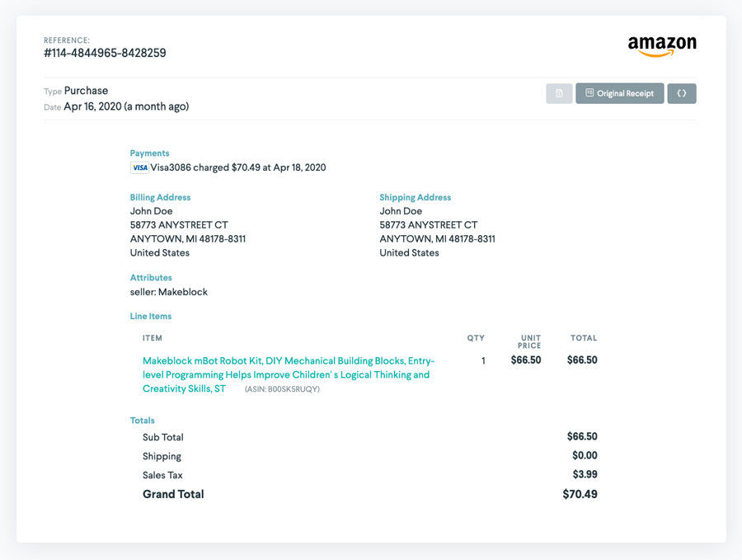Select the Billing Address heading
This screenshot has width=742, height=560.
(x=160, y=197)
